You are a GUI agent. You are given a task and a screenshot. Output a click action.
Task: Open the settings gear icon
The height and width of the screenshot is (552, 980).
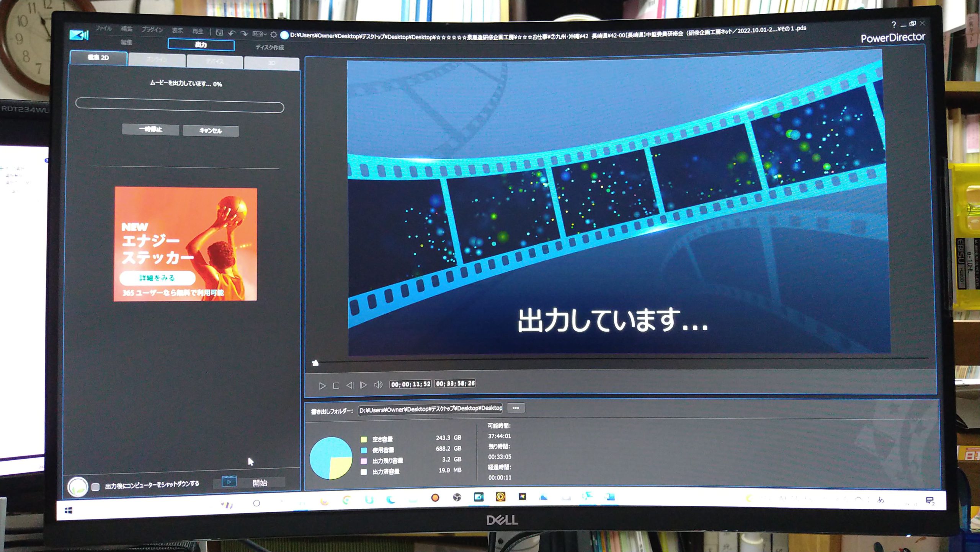pos(273,35)
